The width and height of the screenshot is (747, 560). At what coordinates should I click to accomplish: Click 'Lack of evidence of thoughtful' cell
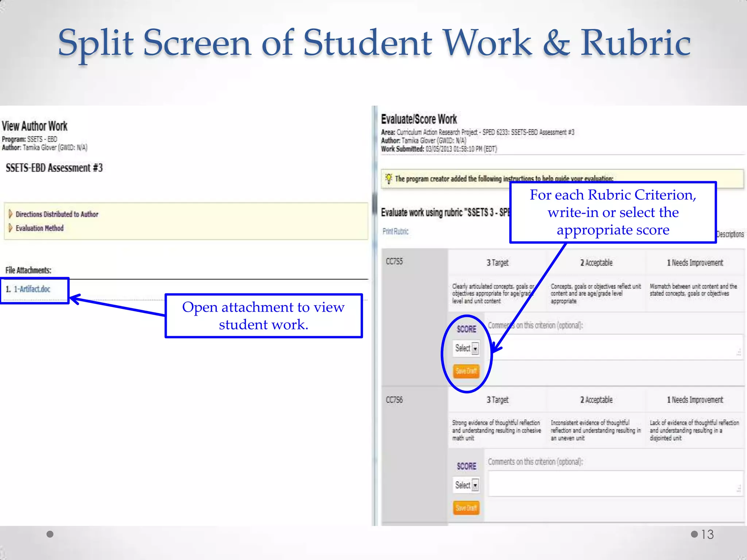pos(695,430)
